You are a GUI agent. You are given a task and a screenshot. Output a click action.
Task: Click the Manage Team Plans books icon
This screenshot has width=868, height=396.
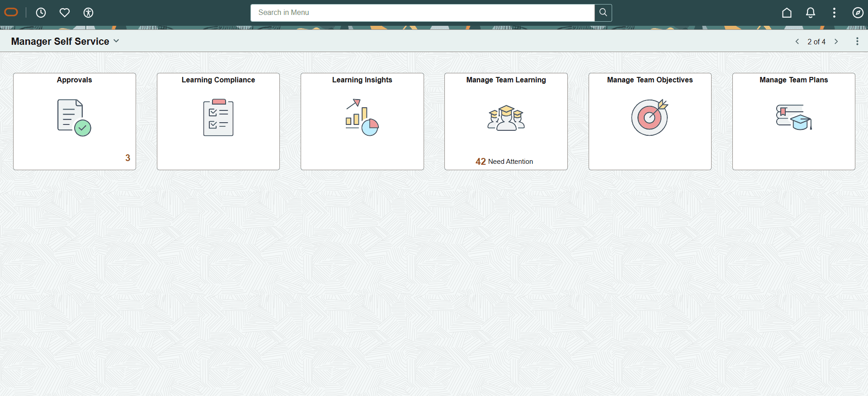pos(794,117)
